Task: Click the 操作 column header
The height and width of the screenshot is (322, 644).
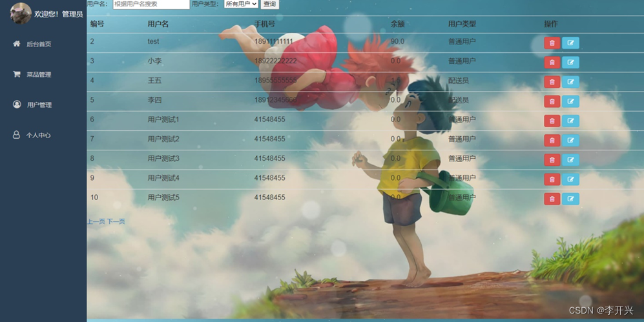Action: [551, 24]
